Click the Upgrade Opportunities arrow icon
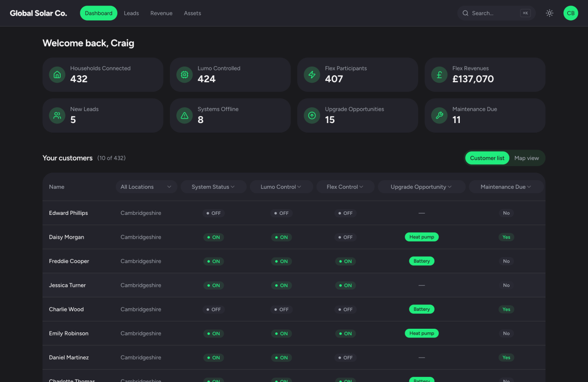The width and height of the screenshot is (588, 382). coord(312,115)
